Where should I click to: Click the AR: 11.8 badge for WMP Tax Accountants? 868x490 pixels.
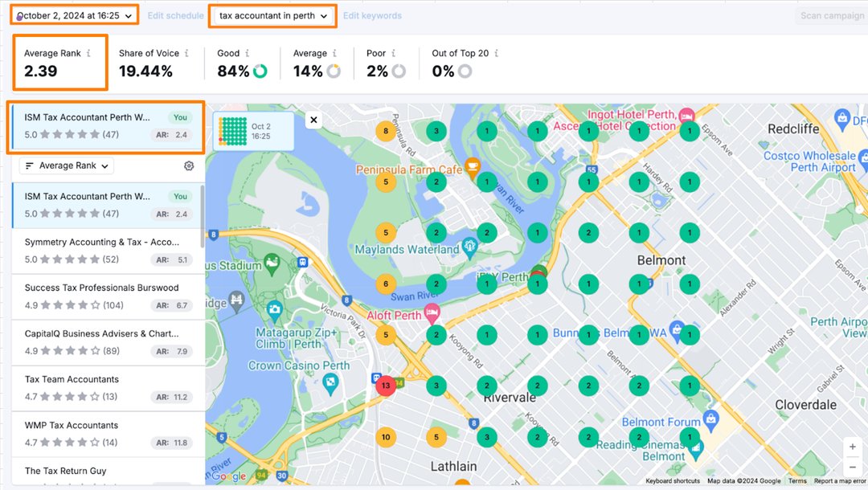[172, 443]
